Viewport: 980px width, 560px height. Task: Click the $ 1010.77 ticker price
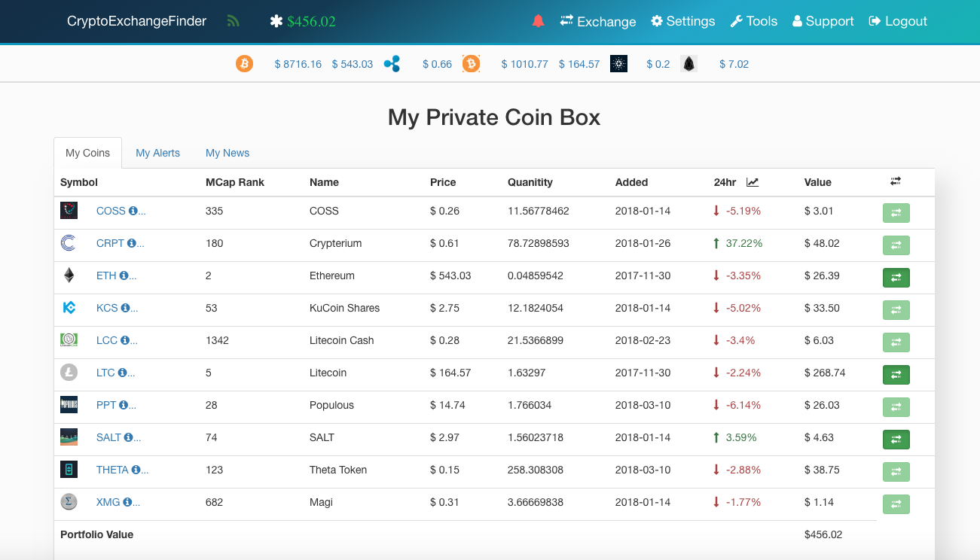(x=525, y=64)
